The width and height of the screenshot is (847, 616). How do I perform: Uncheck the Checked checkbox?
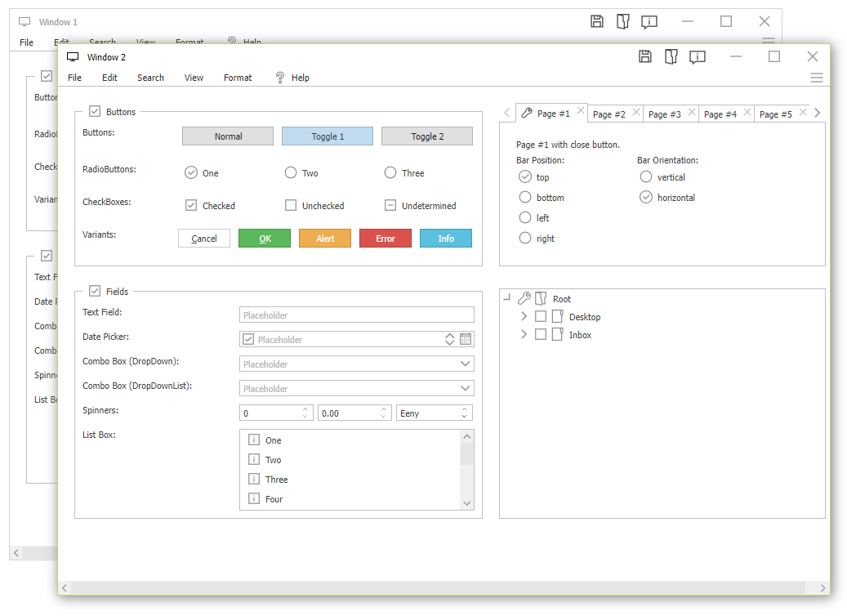[x=190, y=205]
